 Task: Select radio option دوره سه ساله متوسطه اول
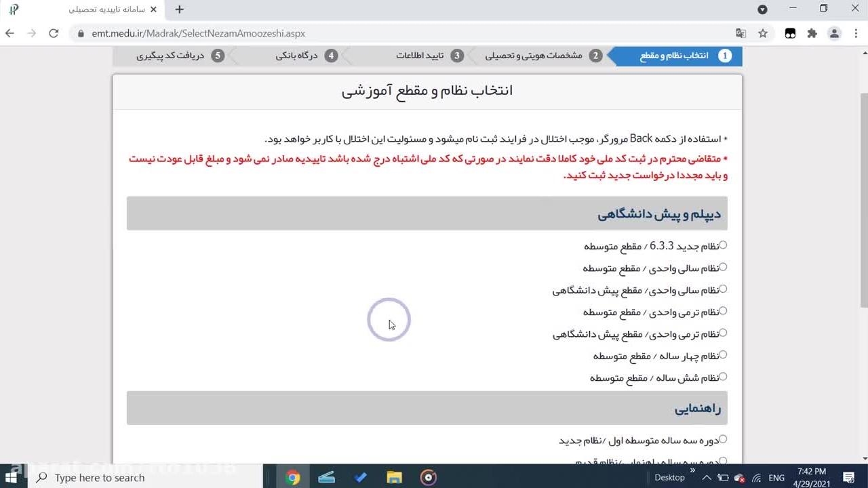(x=723, y=440)
